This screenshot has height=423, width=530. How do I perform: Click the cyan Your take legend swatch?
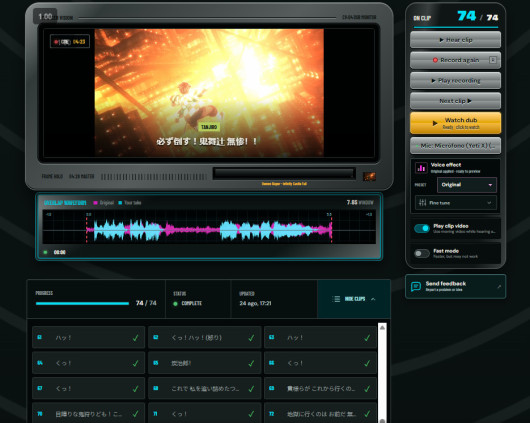(120, 203)
